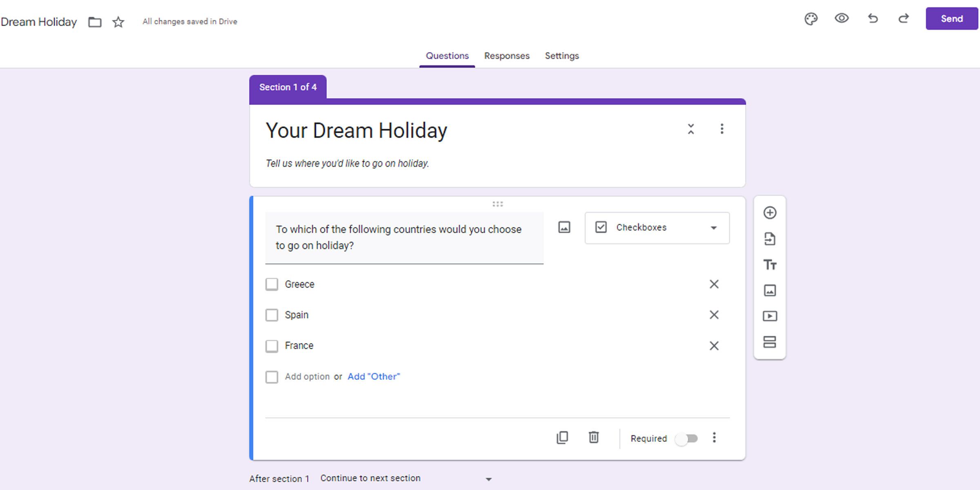980x490 pixels.
Task: Select the Add title and description icon
Action: [x=770, y=265]
